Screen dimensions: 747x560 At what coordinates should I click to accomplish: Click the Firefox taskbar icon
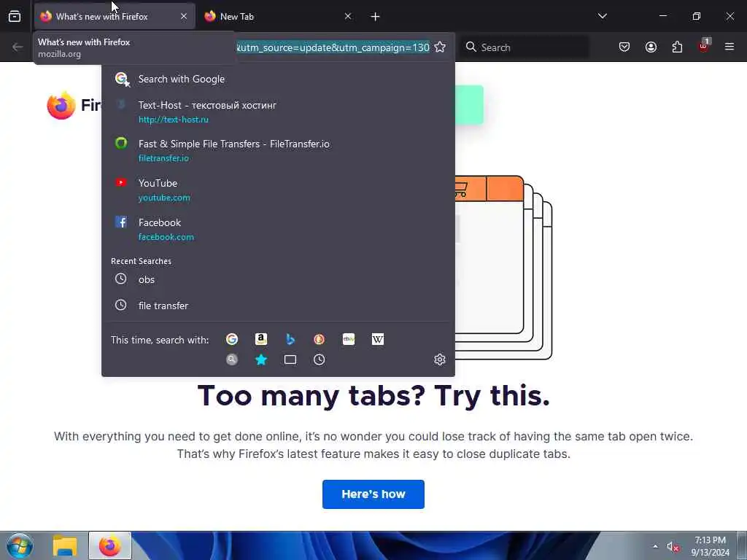point(110,545)
